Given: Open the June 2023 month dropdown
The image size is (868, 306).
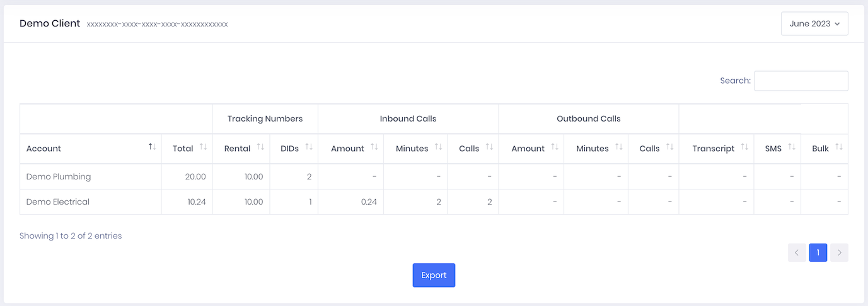Looking at the screenshot, I should click(814, 24).
